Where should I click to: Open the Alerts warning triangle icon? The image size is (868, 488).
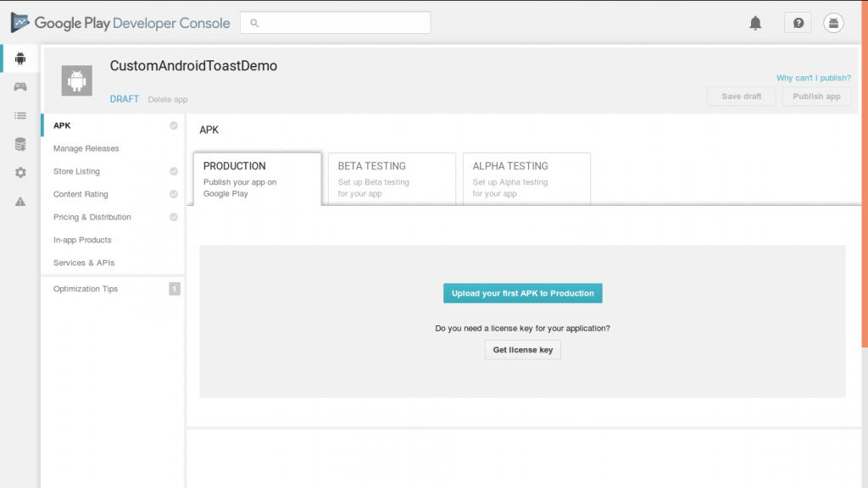20,202
